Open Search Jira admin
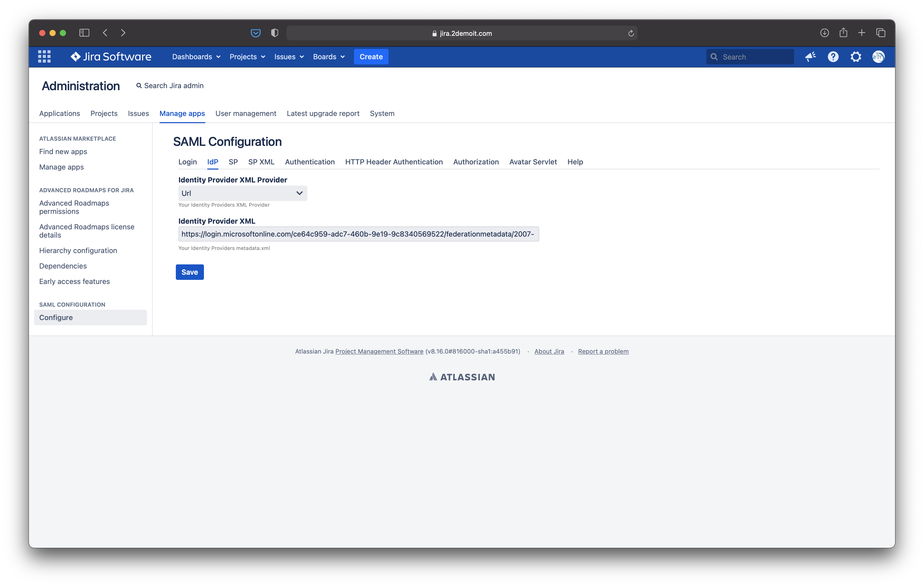This screenshot has width=924, height=586. [x=170, y=86]
